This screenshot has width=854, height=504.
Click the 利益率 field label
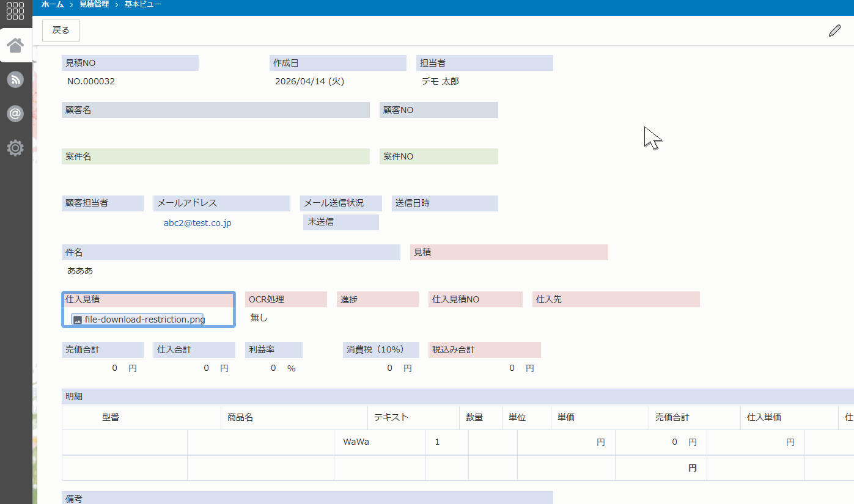click(274, 350)
